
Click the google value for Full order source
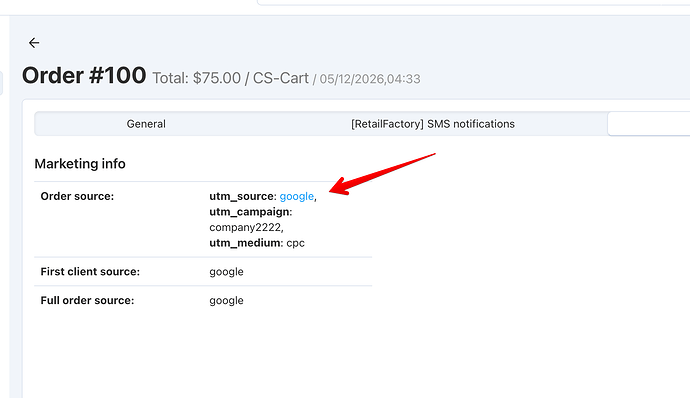pyautogui.click(x=226, y=301)
